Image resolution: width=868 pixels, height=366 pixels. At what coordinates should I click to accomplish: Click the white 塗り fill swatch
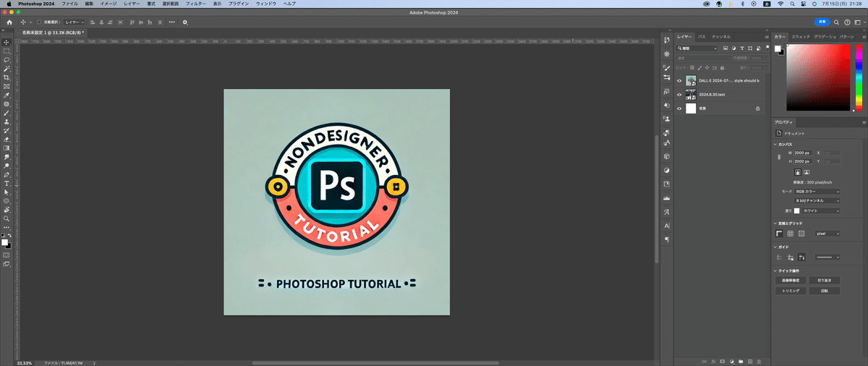pyautogui.click(x=797, y=210)
